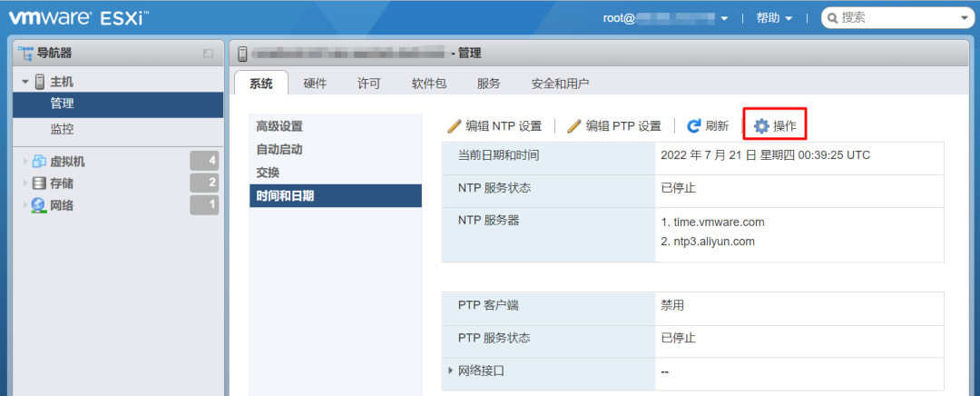Click the Host server icon in navigator
Viewport: 980px width, 396px height.
click(40, 82)
